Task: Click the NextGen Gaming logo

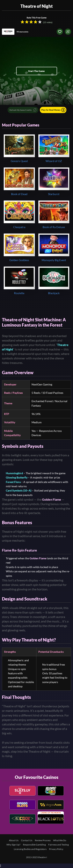Action: tap(8, 32)
